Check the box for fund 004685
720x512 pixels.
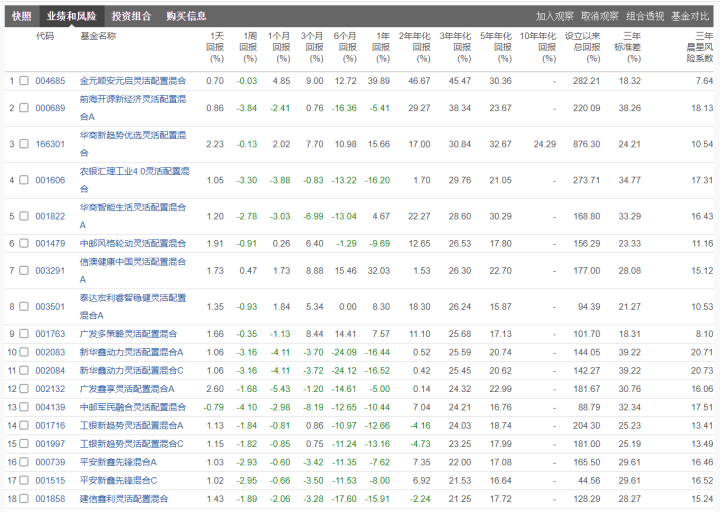tap(24, 80)
